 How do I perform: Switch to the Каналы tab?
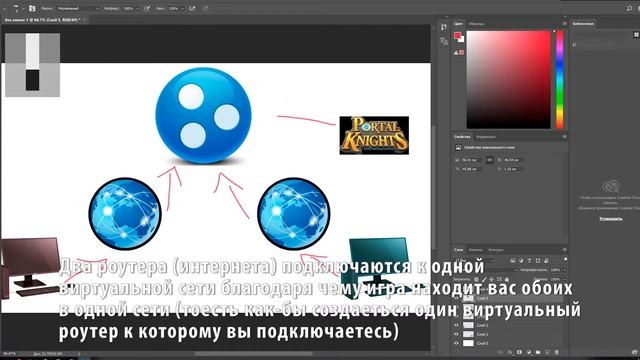click(475, 249)
